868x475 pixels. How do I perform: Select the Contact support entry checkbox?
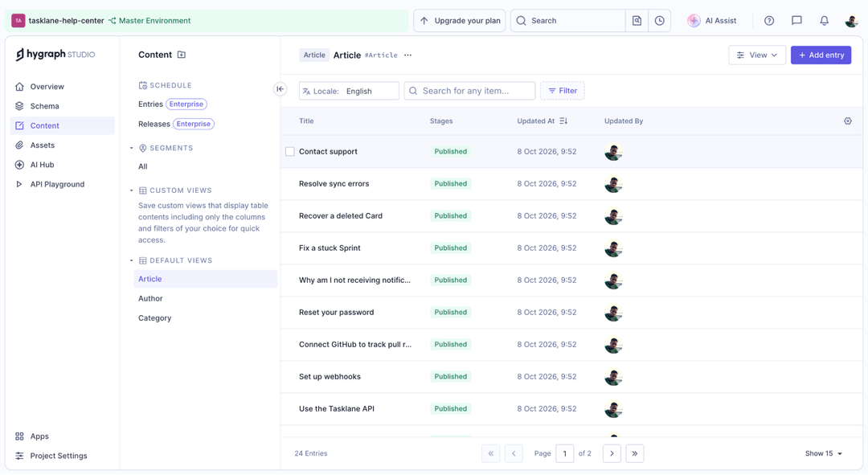click(289, 151)
